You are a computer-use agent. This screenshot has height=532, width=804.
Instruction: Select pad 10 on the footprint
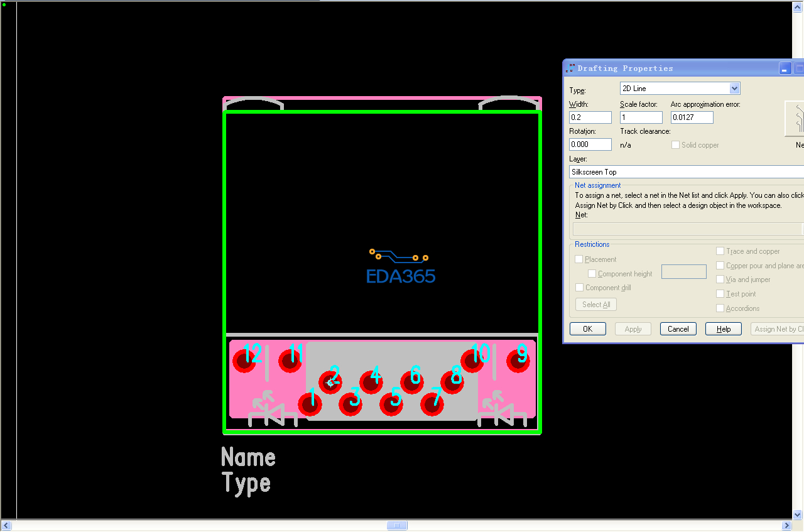(472, 361)
